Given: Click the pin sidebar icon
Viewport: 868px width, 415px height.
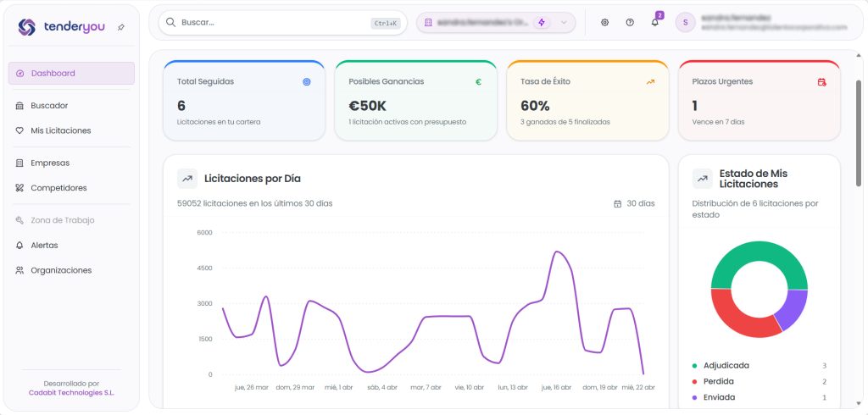Looking at the screenshot, I should [x=120, y=28].
